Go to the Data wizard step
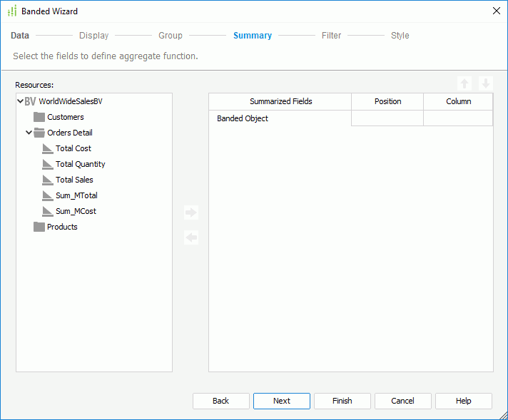This screenshot has width=508, height=420. pyautogui.click(x=20, y=35)
